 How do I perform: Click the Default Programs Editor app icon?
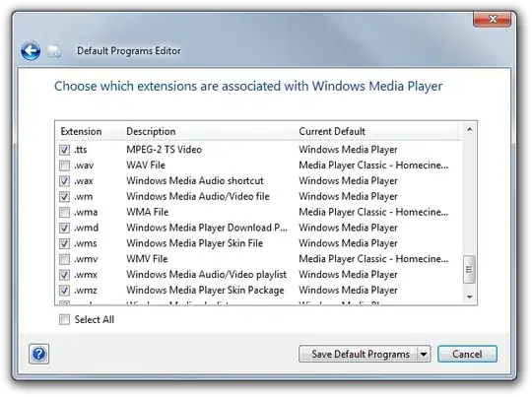point(54,51)
